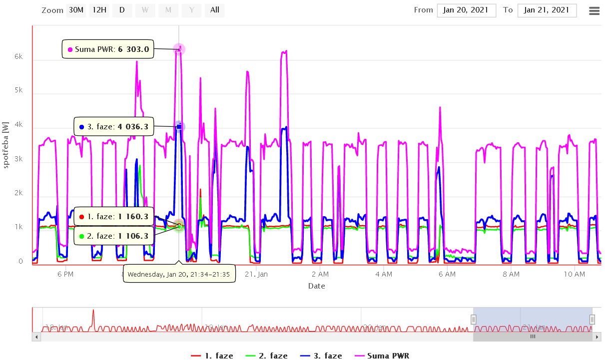Click the highlighted navigator selection area
The width and height of the screenshot is (605, 364).
533,320
